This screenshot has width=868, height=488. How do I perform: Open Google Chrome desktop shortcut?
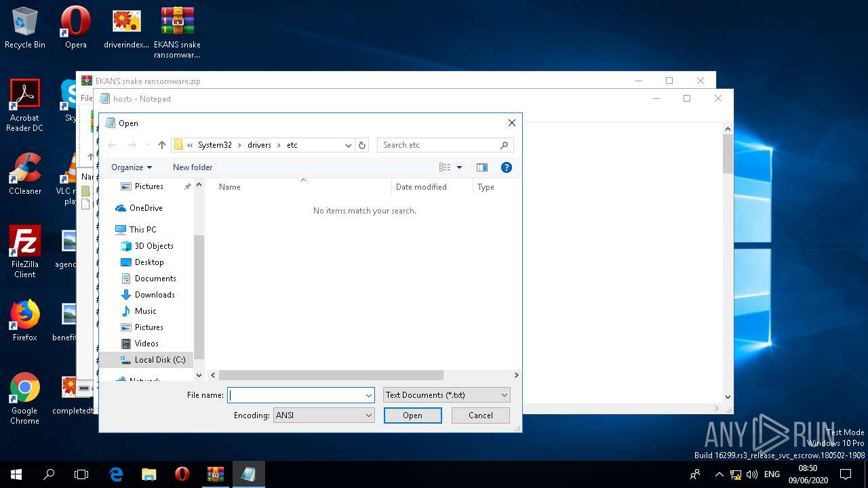point(25,399)
